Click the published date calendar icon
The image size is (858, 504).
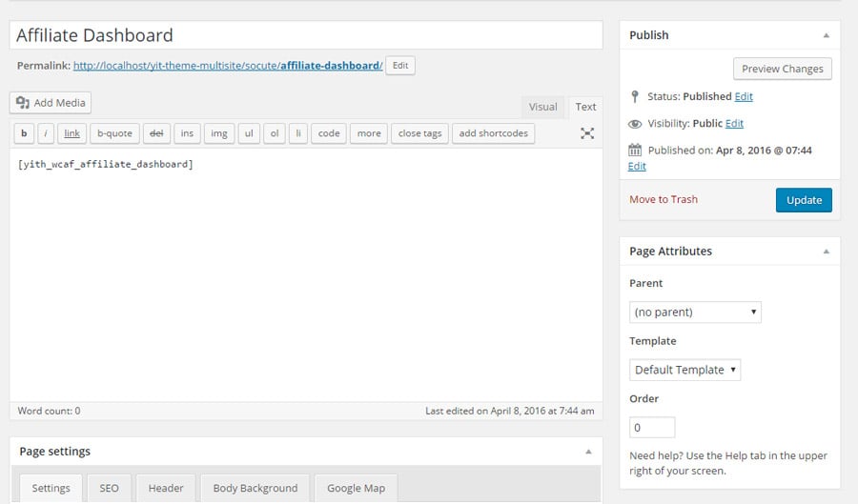point(635,150)
